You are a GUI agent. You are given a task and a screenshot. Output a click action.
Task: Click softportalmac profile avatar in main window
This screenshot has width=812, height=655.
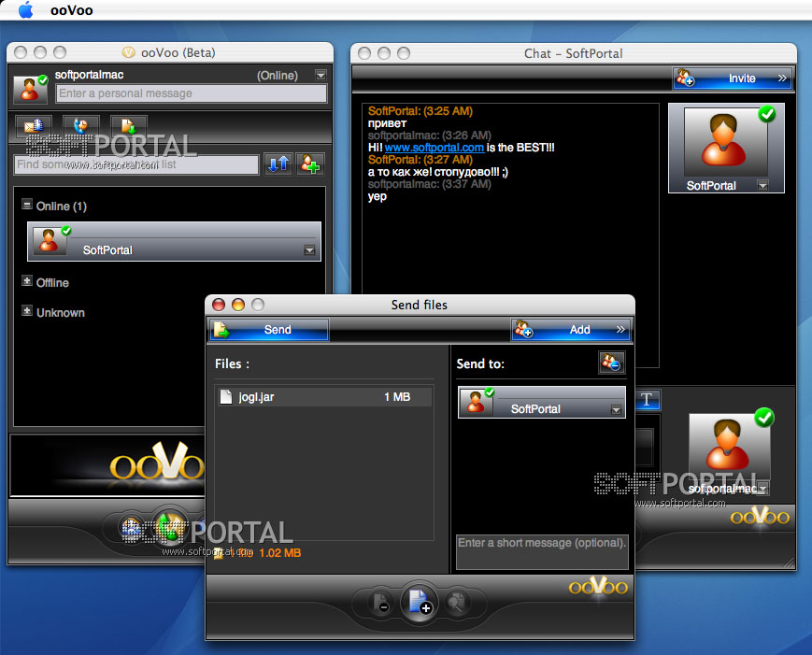(30, 89)
